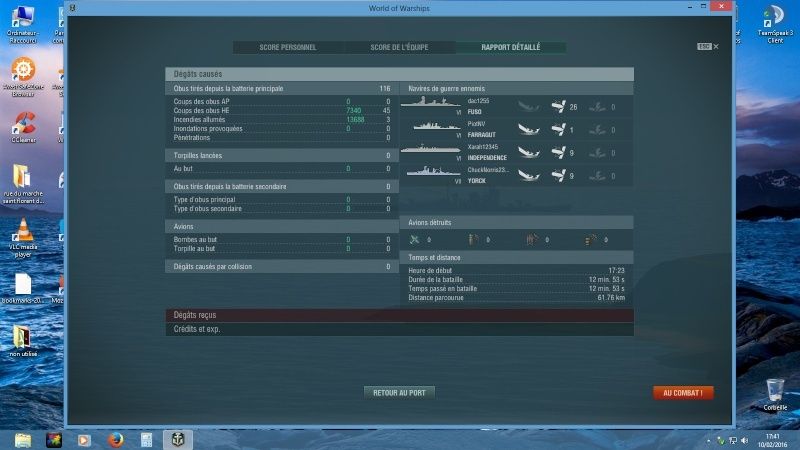Select the FUSO ship silhouette
The image size is (800, 450).
coord(431,103)
